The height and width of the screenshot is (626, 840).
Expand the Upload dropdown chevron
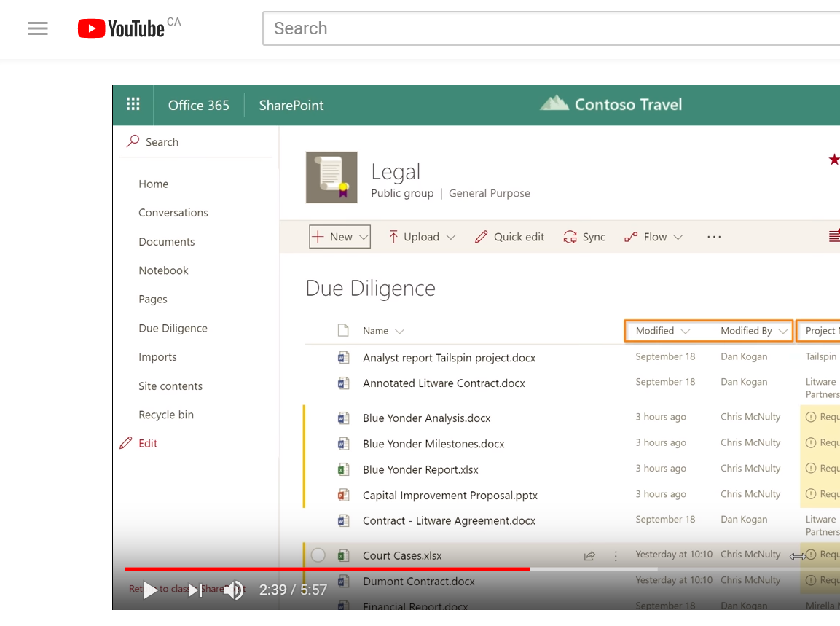[450, 237]
